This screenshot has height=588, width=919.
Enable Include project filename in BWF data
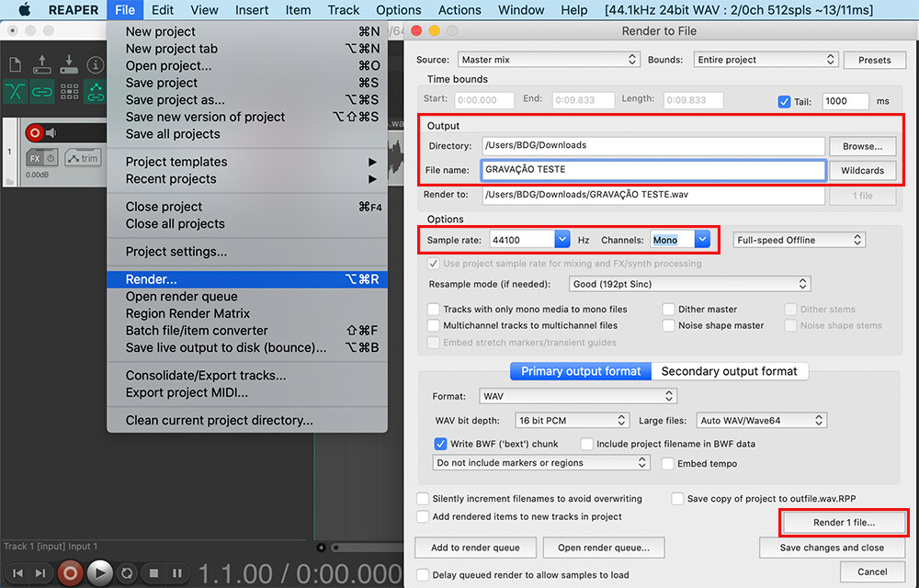click(586, 444)
